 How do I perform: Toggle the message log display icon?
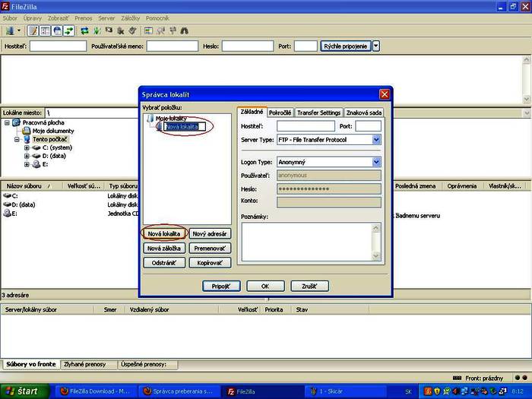pos(33,31)
